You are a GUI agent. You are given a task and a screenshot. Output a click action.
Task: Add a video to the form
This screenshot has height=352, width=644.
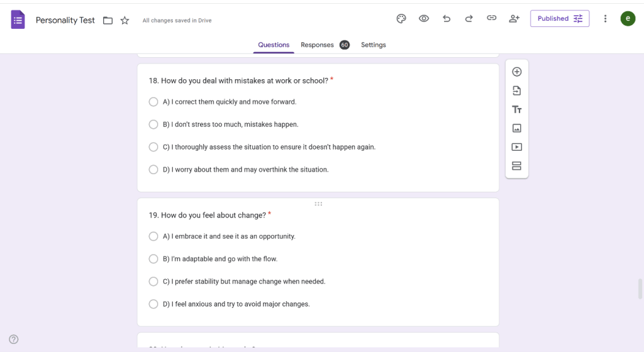coord(517,147)
